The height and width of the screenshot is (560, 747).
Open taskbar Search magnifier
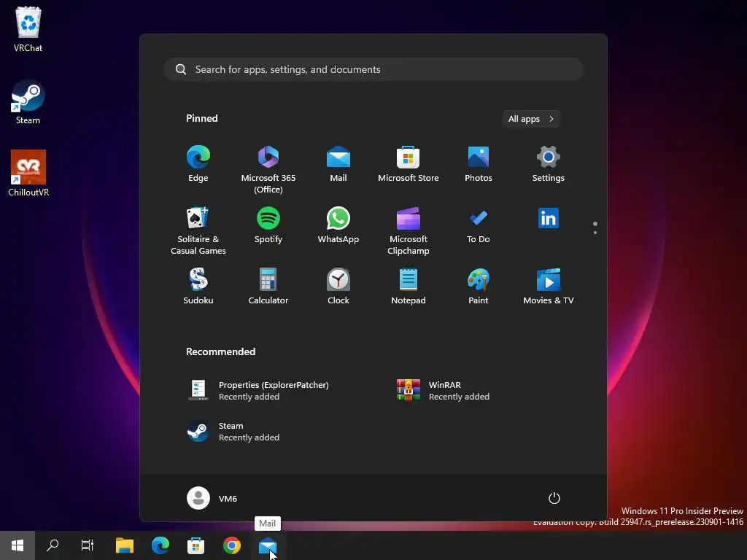[53, 545]
